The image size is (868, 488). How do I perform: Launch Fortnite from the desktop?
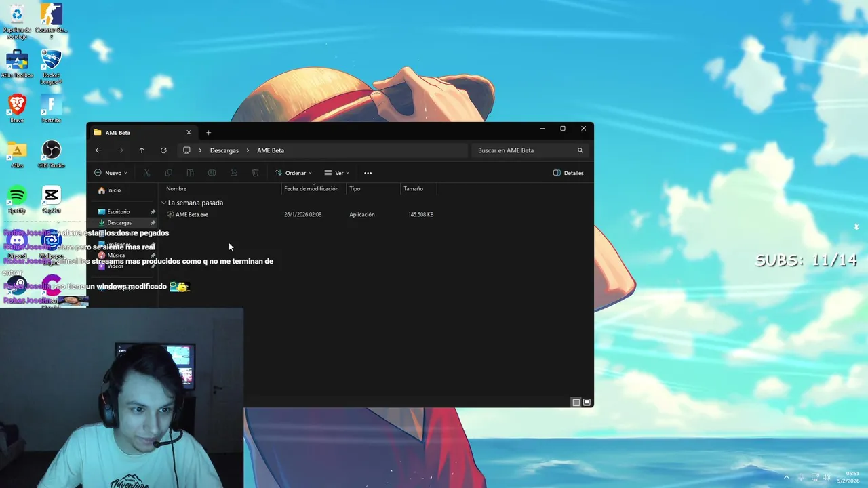pos(51,108)
